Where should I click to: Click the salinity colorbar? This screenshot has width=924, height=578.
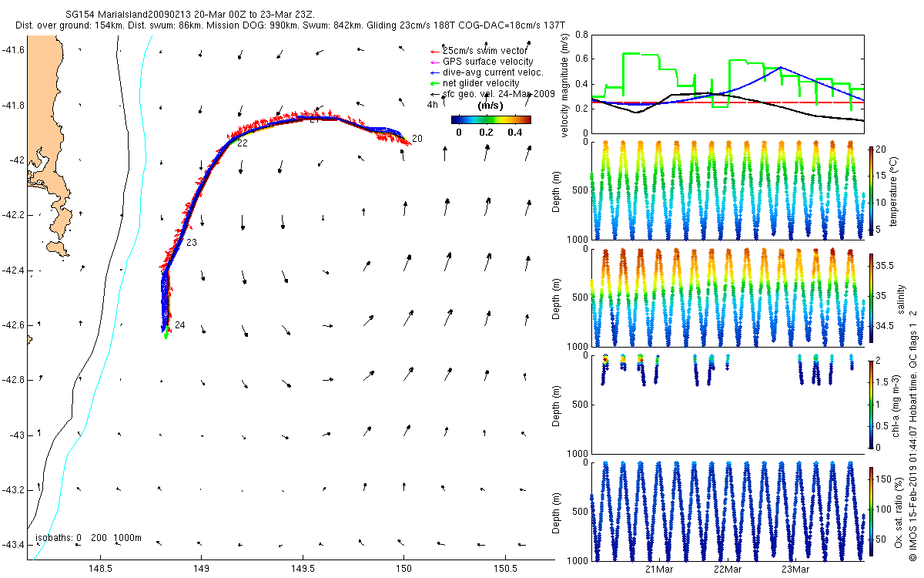pyautogui.click(x=870, y=297)
